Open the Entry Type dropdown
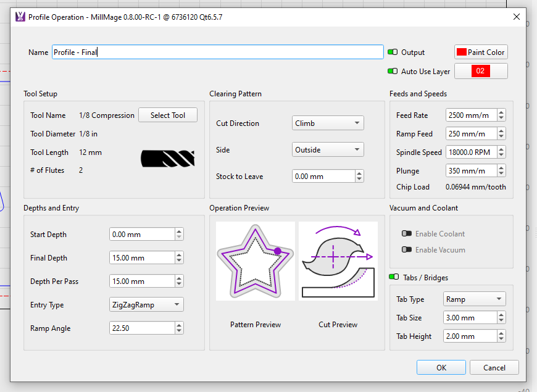 pyautogui.click(x=146, y=304)
